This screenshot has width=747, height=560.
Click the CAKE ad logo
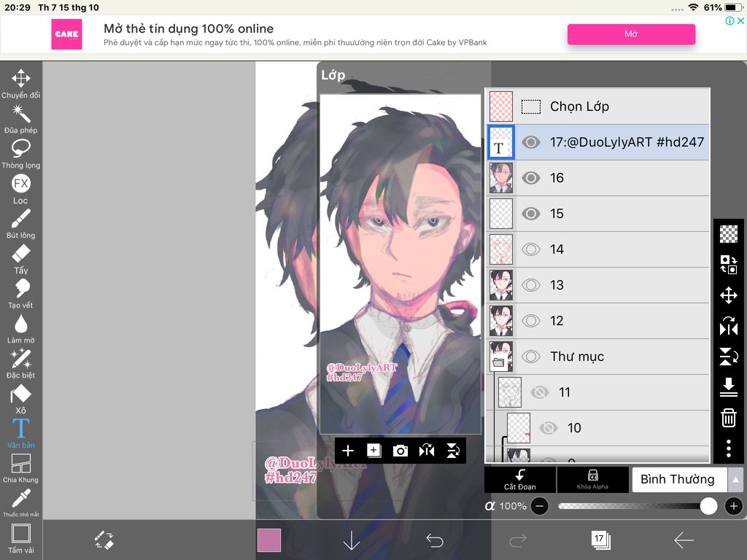coord(66,34)
